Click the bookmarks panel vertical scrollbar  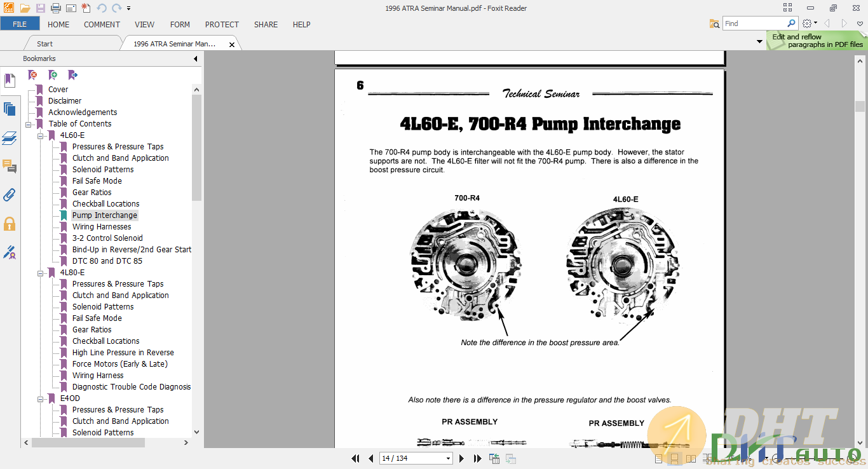pos(196,147)
